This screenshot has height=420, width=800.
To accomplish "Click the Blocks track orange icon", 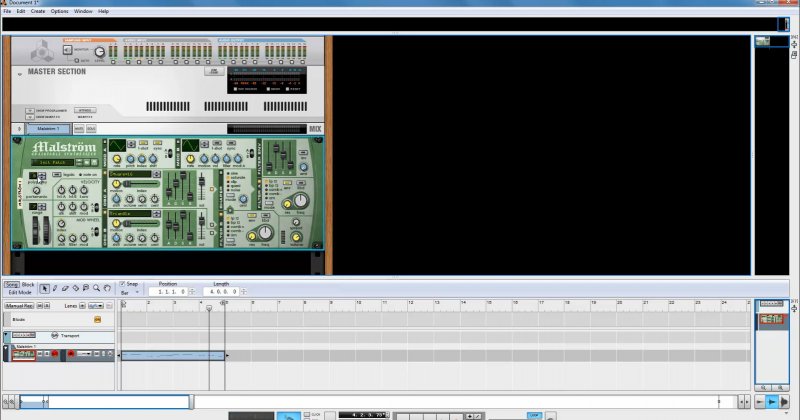I will coord(98,319).
